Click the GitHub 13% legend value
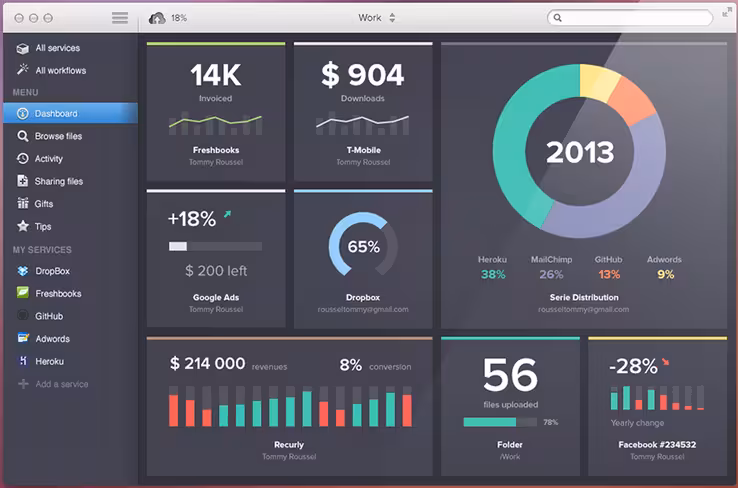 609,274
